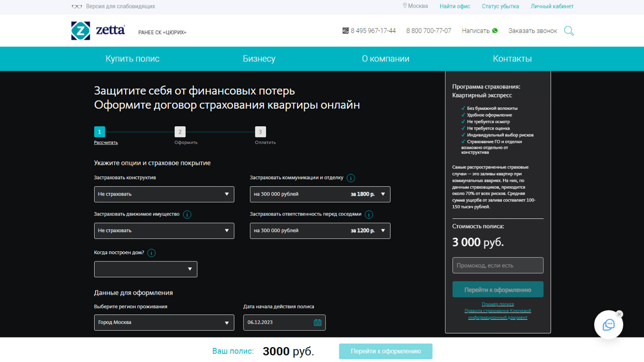The image size is (644, 362).
Task: Click the Промокод input field
Action: pyautogui.click(x=498, y=265)
